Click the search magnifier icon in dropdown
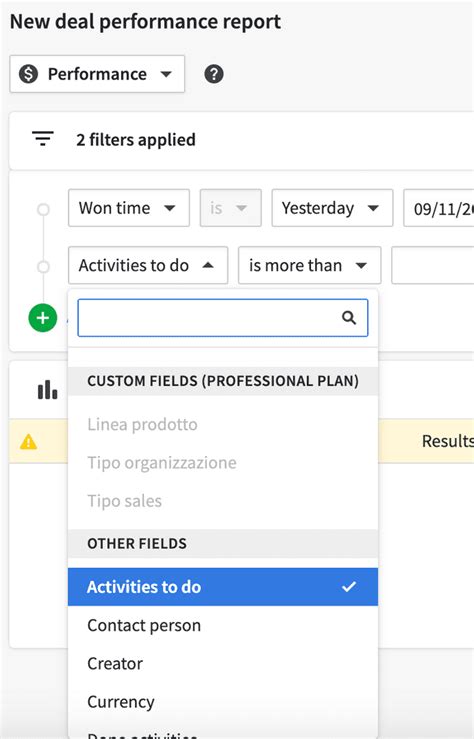The image size is (474, 739). point(349,318)
